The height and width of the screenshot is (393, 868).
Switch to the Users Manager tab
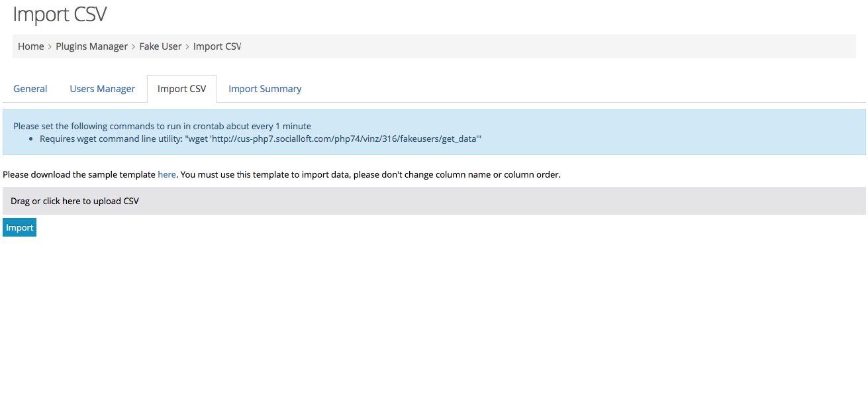pos(103,89)
